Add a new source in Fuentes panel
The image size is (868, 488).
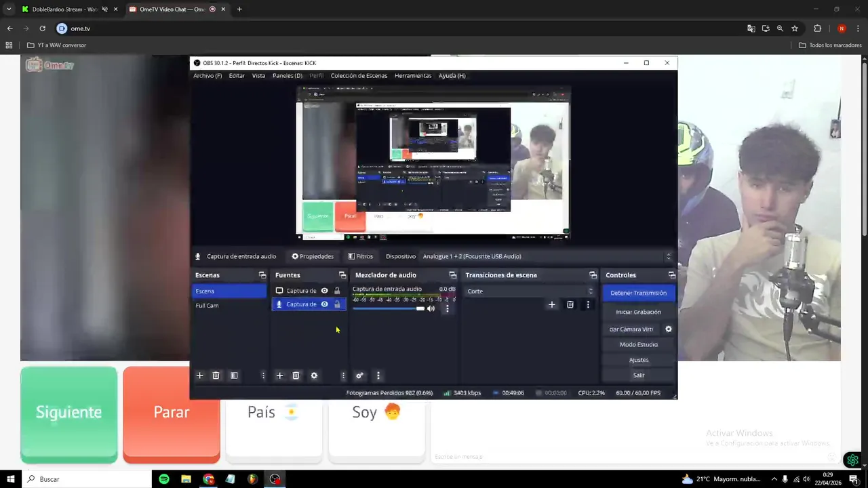(279, 375)
